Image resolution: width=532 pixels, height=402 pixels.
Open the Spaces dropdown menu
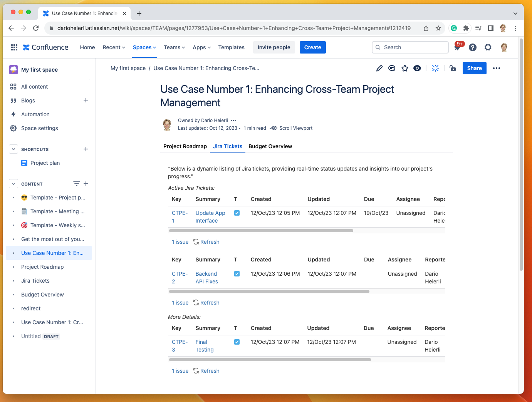(x=144, y=47)
